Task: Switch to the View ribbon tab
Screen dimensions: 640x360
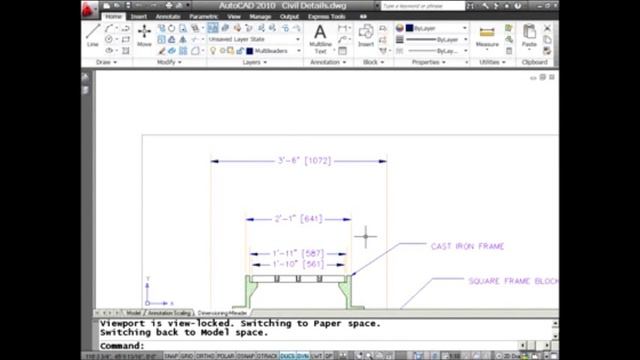Action: pos(234,16)
